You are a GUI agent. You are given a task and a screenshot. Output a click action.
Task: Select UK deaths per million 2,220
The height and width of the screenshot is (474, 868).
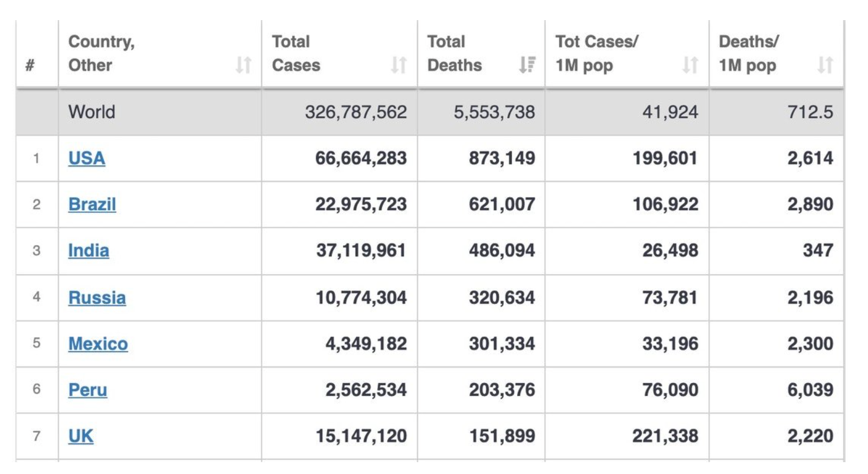pos(810,436)
